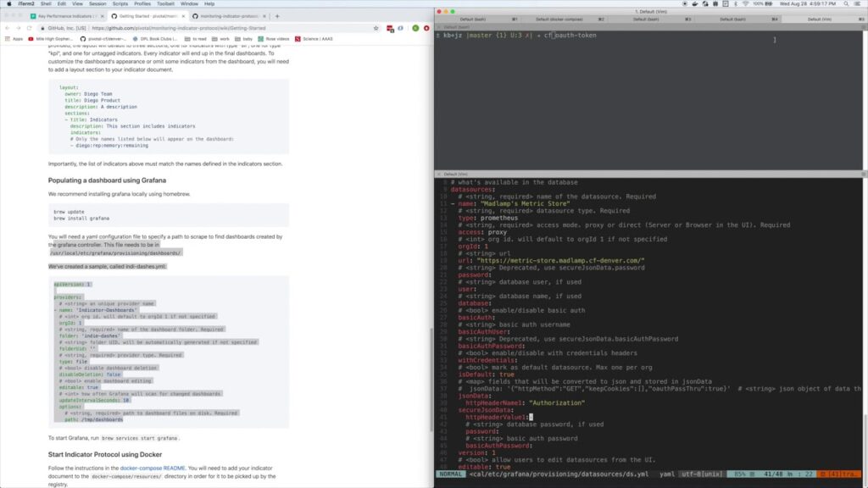This screenshot has width=868, height=488.
Task: Open the Help menu
Action: point(209,3)
